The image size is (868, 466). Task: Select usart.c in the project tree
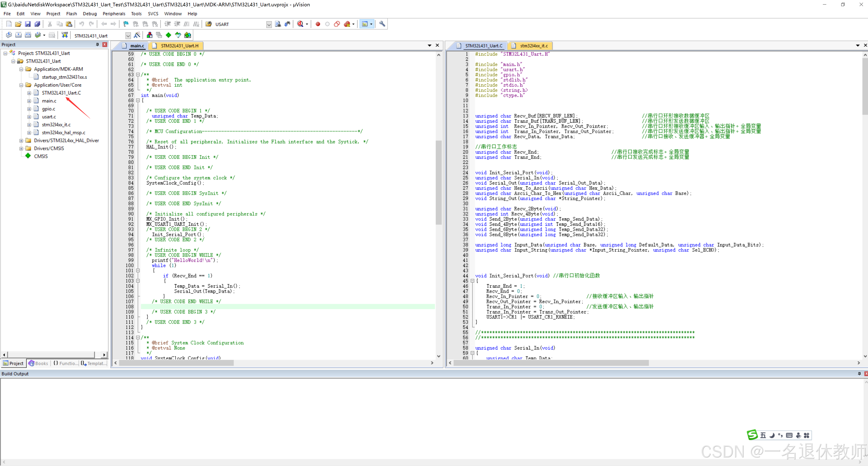(x=49, y=116)
